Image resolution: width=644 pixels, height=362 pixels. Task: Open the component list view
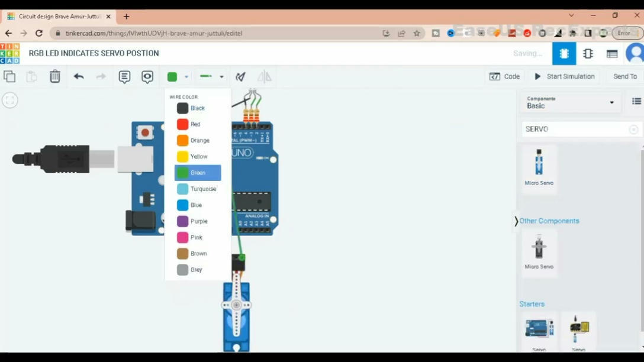click(612, 54)
